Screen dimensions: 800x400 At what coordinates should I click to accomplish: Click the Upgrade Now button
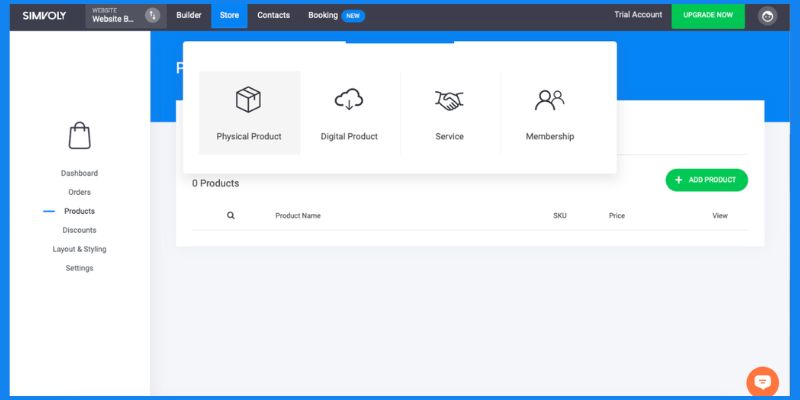[708, 15]
